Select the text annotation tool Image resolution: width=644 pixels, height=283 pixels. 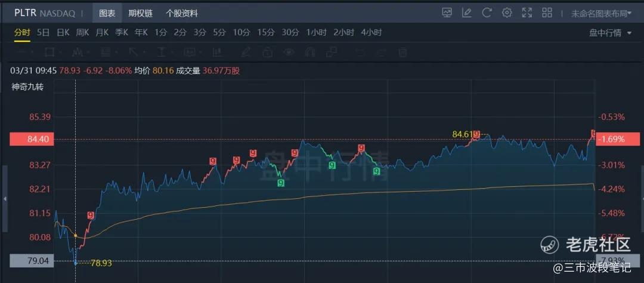click(x=162, y=52)
